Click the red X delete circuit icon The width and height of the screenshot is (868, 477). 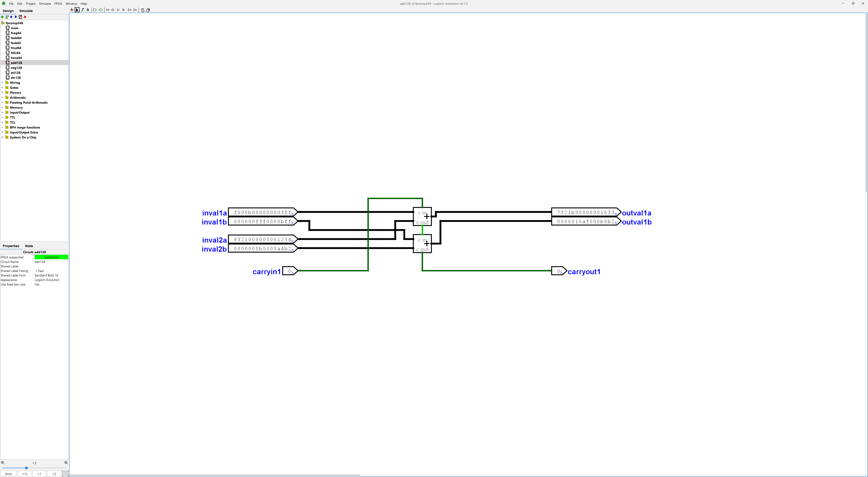coord(25,17)
